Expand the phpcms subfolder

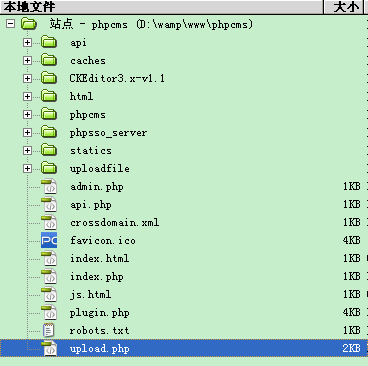click(x=27, y=114)
